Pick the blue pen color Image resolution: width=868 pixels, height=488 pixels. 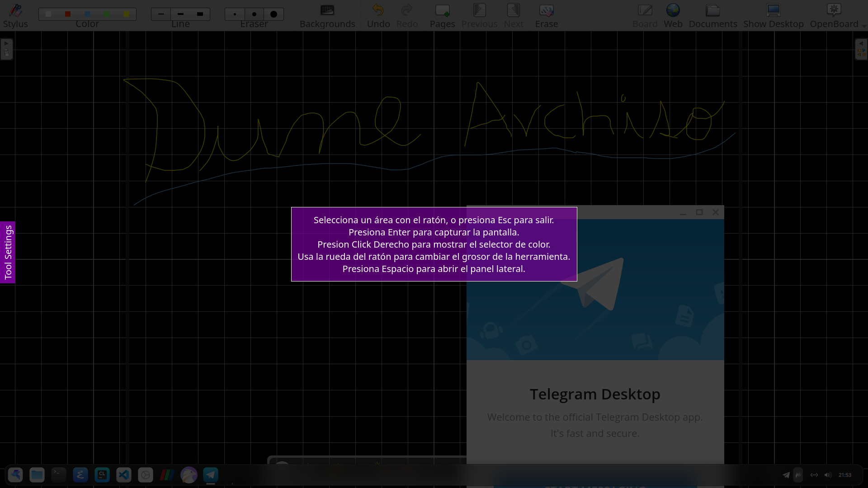coord(87,14)
